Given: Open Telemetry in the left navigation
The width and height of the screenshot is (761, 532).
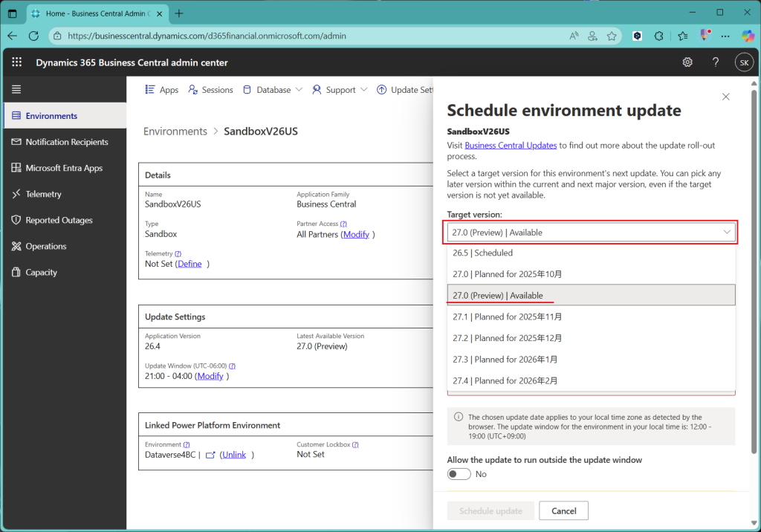Looking at the screenshot, I should click(43, 194).
